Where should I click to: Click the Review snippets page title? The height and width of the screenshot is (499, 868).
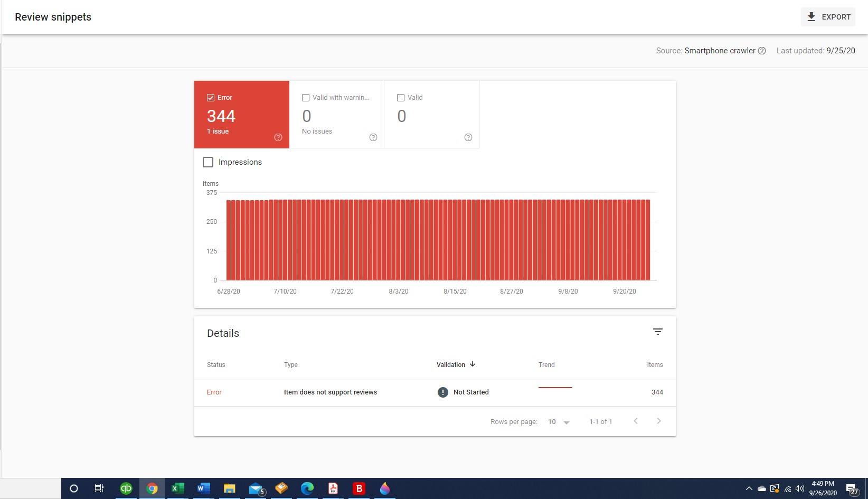[x=53, y=17]
